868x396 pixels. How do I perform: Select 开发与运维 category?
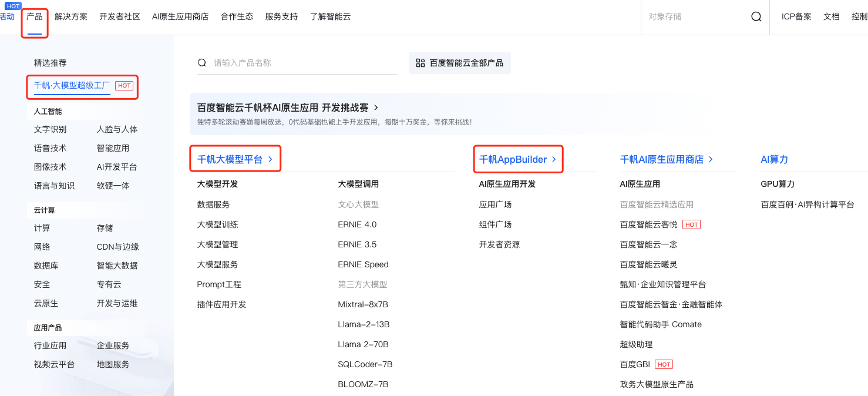(117, 303)
